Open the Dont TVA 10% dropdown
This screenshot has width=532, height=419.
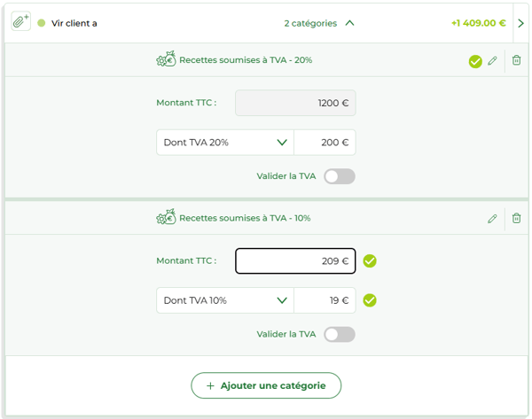[225, 300]
